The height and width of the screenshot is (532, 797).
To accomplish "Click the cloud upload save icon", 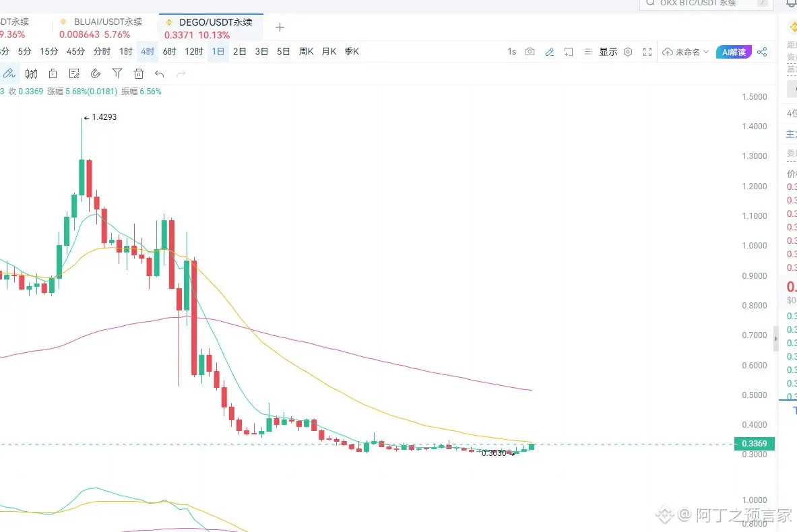I will click(668, 52).
